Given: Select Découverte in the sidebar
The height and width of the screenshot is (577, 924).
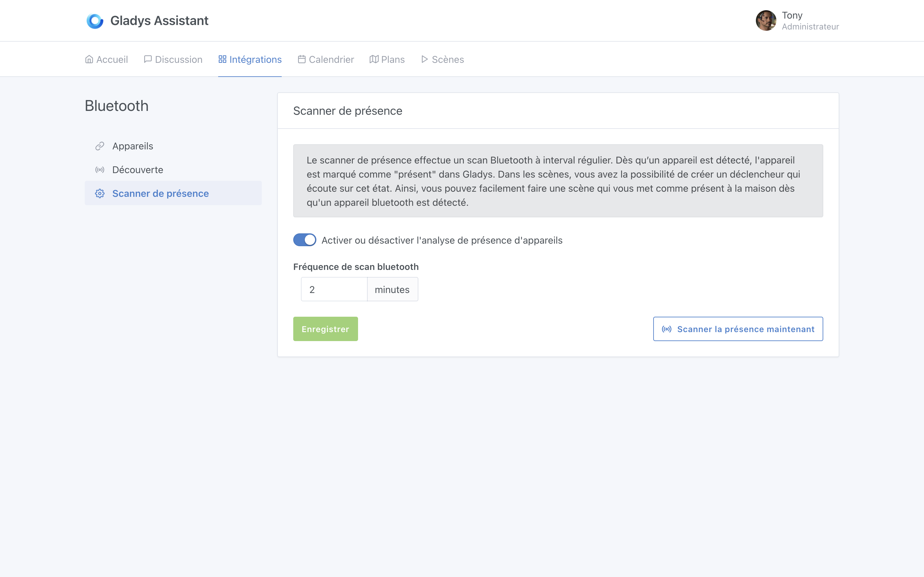Looking at the screenshot, I should (x=137, y=170).
